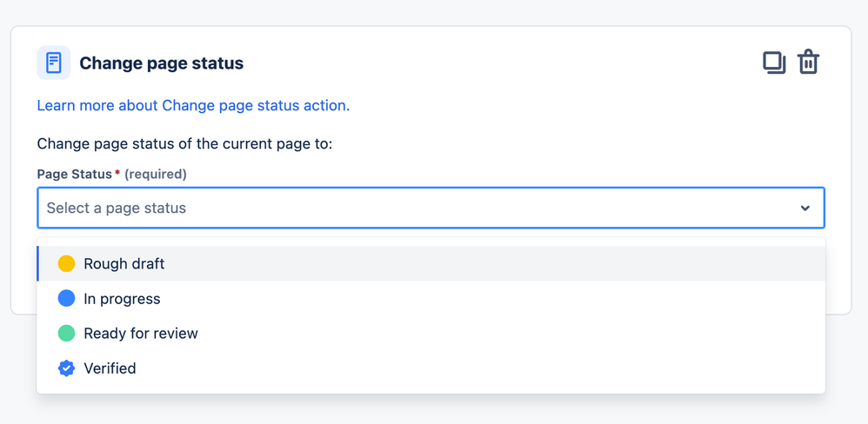Click the Change page status heading
This screenshot has height=424, width=868.
coord(162,63)
